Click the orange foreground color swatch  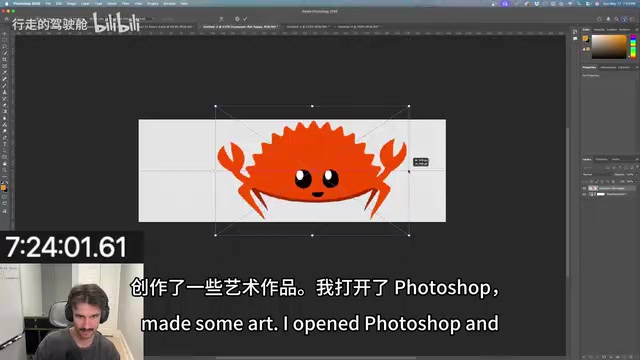tap(585, 38)
